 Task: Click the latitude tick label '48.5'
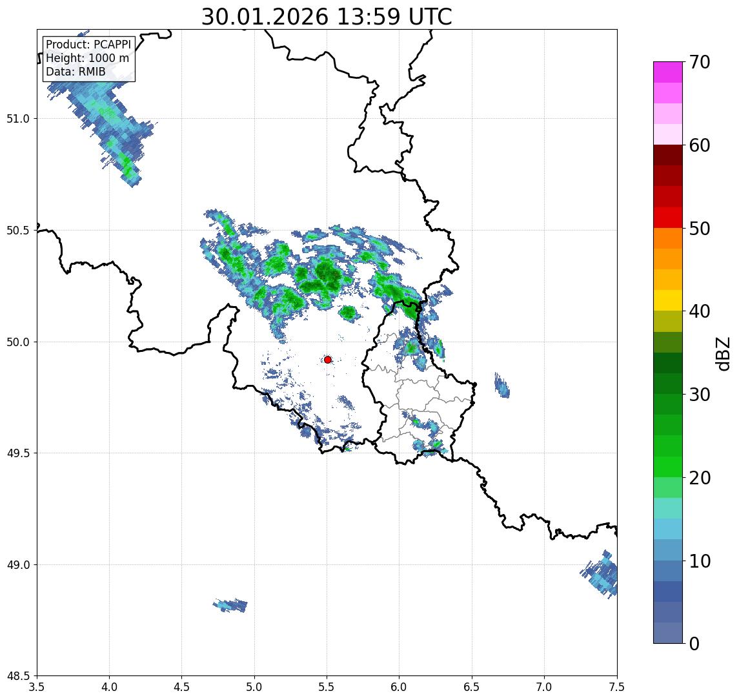[17, 676]
